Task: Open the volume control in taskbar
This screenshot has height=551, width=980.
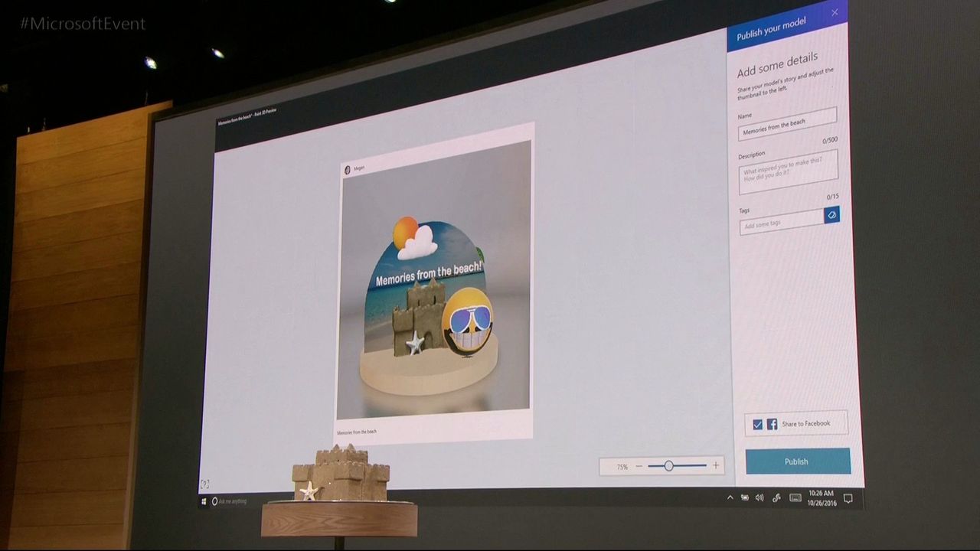Action: click(759, 497)
